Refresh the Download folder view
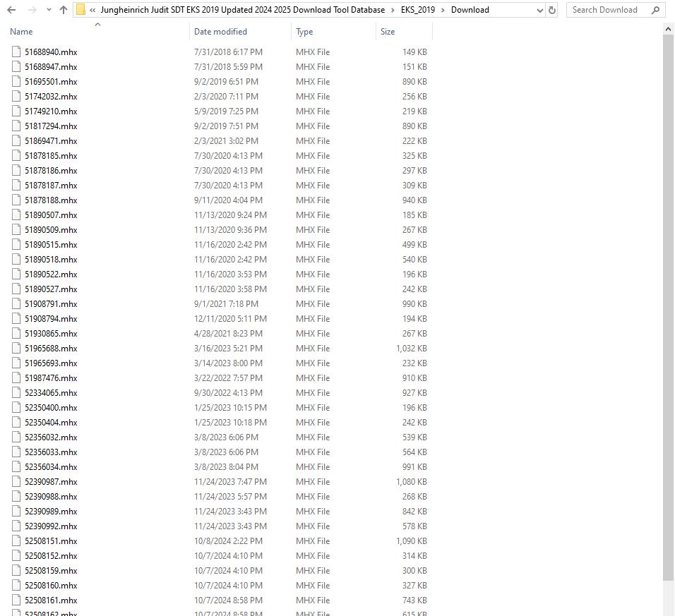 [552, 10]
